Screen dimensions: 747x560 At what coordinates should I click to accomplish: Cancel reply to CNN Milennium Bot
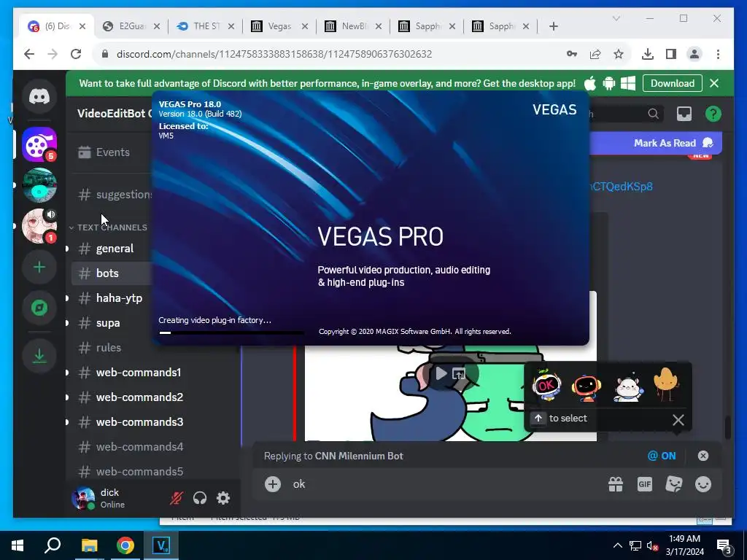pos(703,456)
